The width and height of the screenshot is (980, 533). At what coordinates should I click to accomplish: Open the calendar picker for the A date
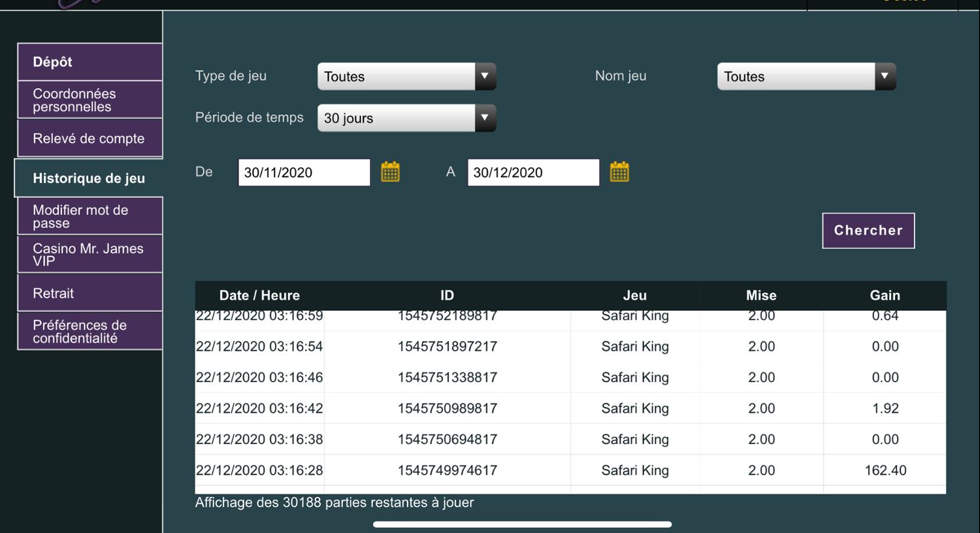[619, 172]
